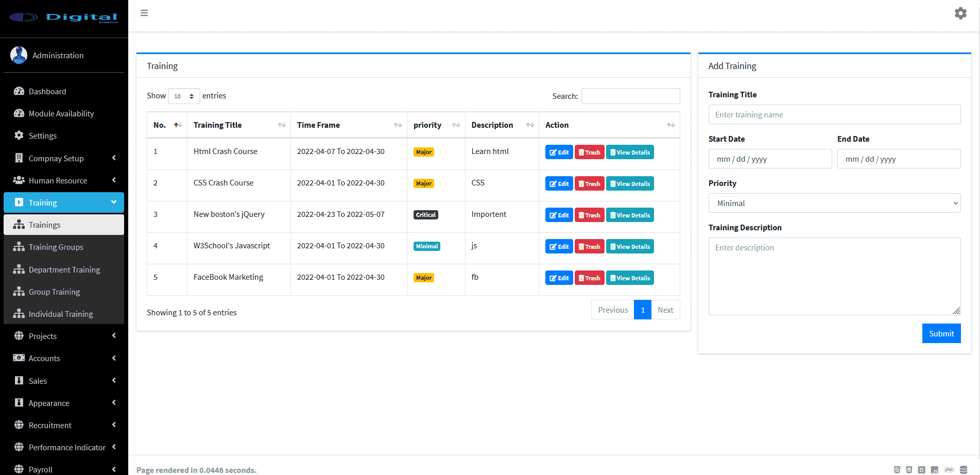The width and height of the screenshot is (980, 475).
Task: Sort table by Time Frame column
Action: pos(398,125)
